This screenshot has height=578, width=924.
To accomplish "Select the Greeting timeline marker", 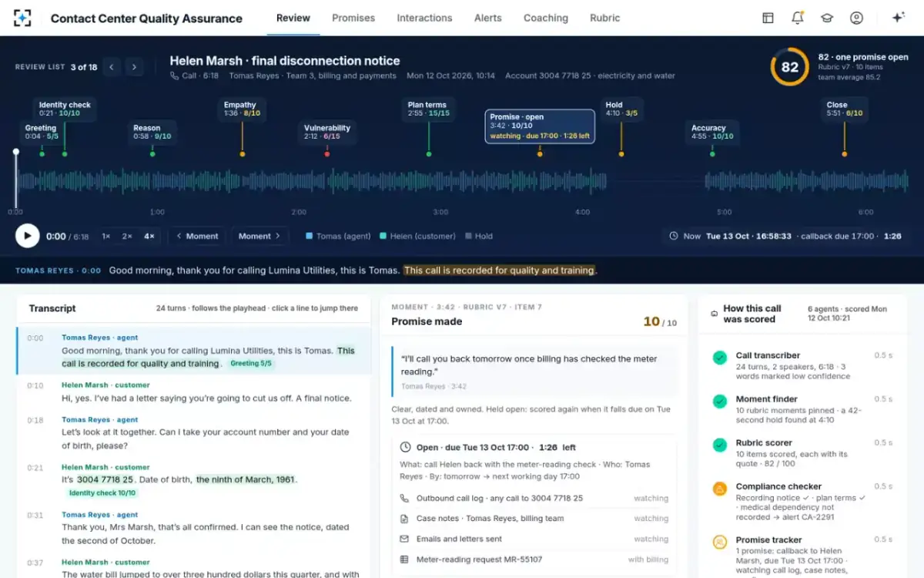I will coord(42,132).
